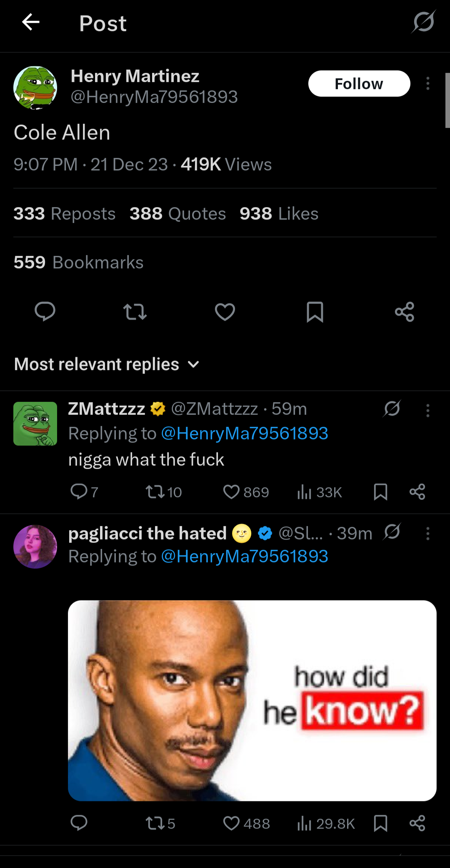View the 333 Reposts list
Viewport: 450px width, 868px height.
click(x=65, y=213)
